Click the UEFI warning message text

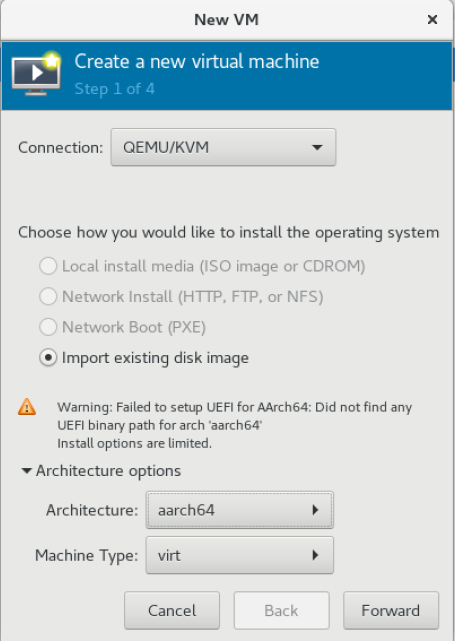click(x=235, y=425)
